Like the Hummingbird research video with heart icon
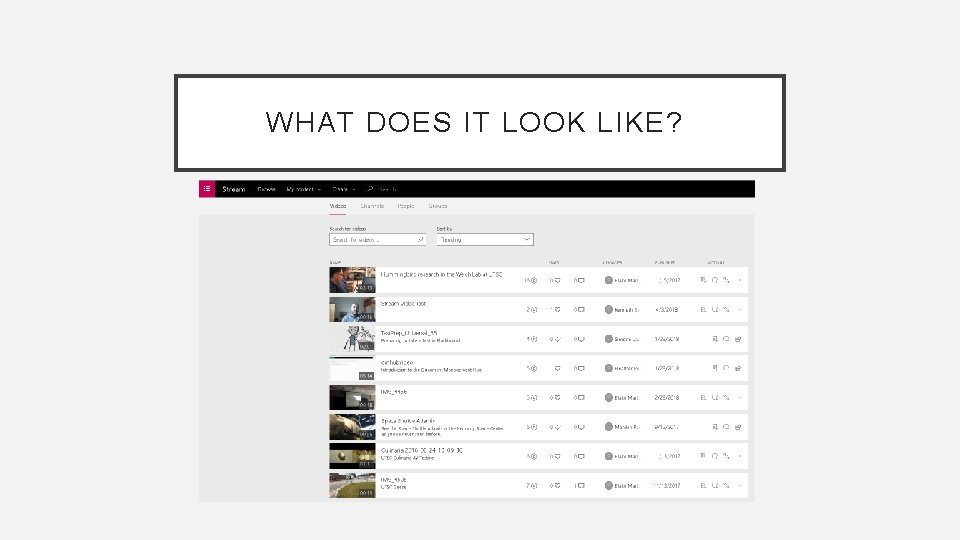Screen dimensions: 960x540 coord(557,280)
